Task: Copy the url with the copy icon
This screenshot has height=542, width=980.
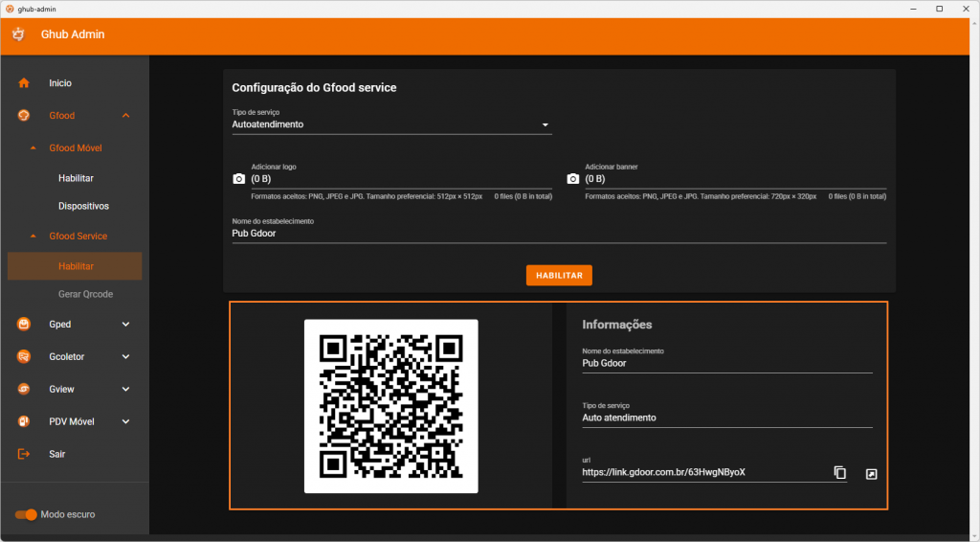Action: pos(840,473)
